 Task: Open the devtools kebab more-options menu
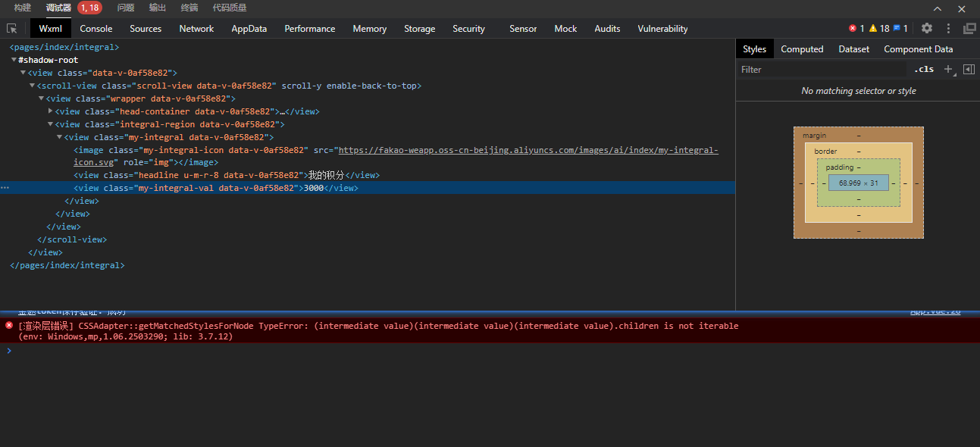[948, 28]
